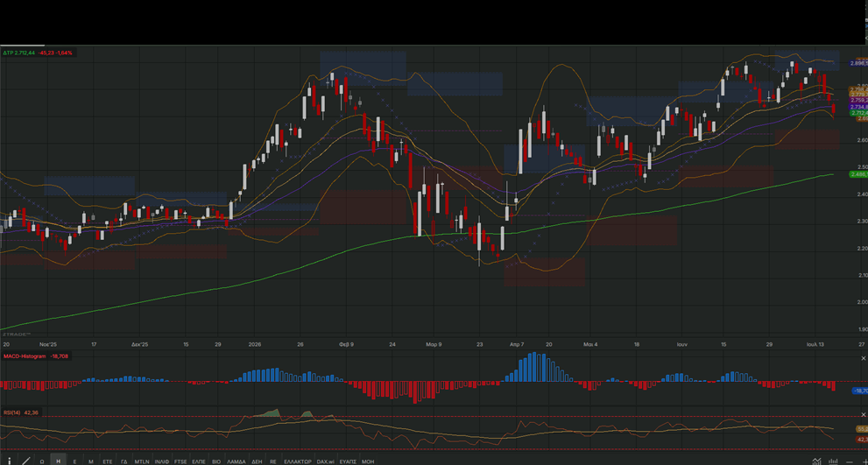Image resolution: width=868 pixels, height=465 pixels.
Task: Switch to ΒΙΟ symbol tab
Action: point(216,461)
